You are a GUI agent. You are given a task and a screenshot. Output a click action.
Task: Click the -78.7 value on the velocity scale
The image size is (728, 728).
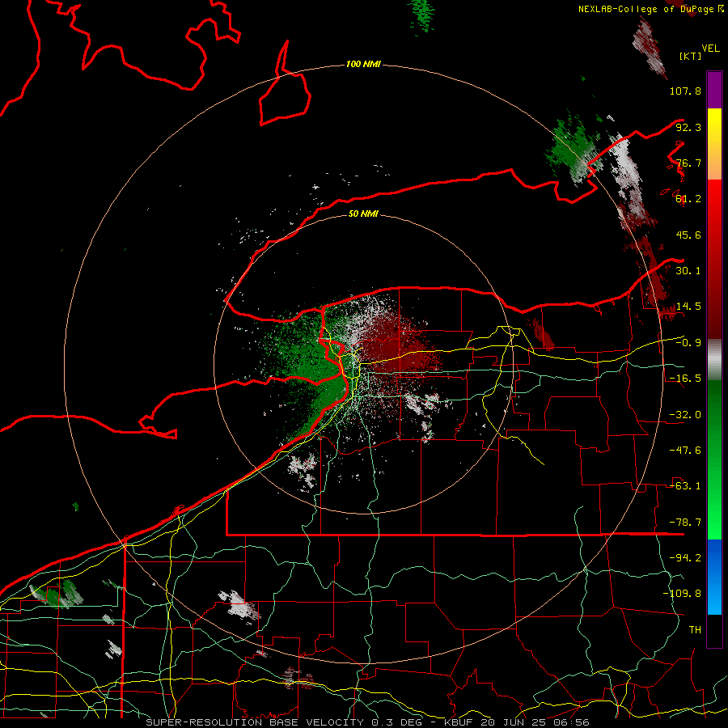685,523
